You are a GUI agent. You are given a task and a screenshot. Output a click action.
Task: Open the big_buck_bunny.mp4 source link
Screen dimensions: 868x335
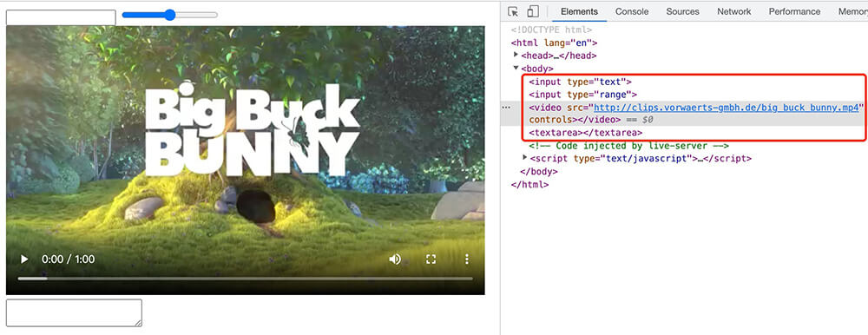[x=727, y=107]
